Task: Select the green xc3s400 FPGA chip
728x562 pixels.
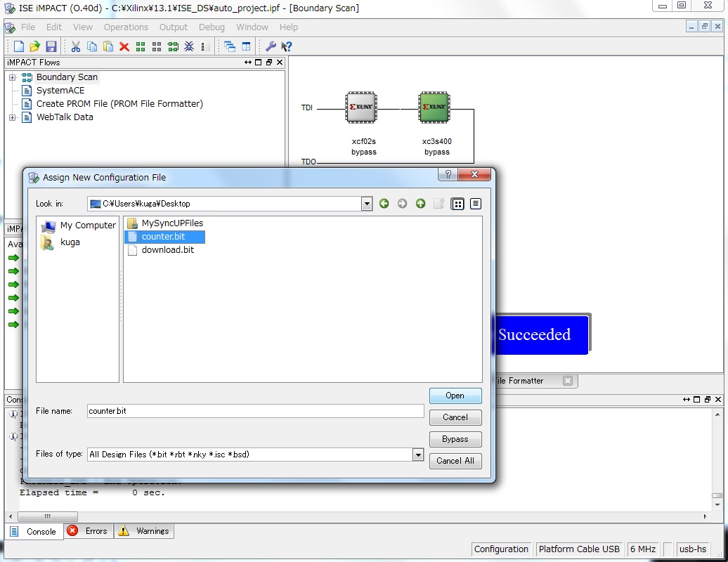Action: pyautogui.click(x=434, y=107)
